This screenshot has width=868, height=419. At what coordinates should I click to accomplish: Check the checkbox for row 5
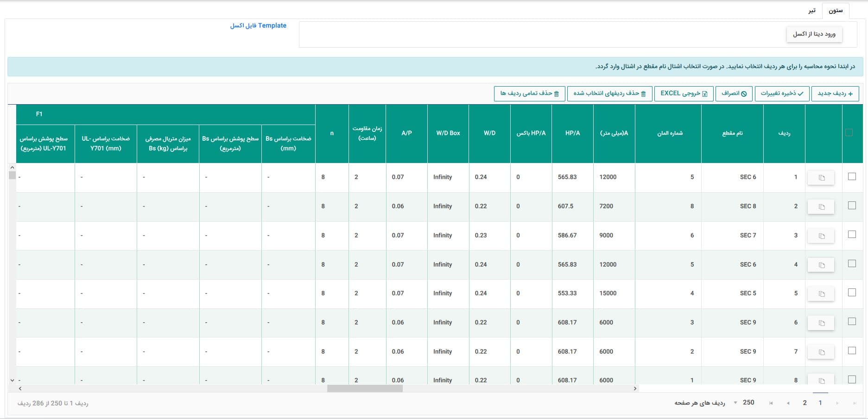click(852, 293)
